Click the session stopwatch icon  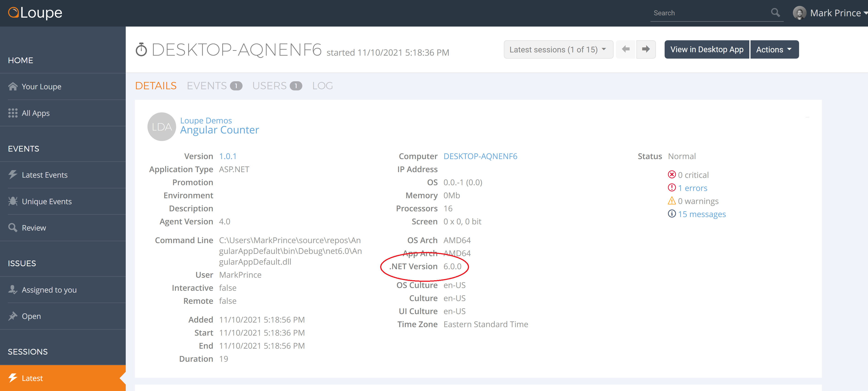141,50
